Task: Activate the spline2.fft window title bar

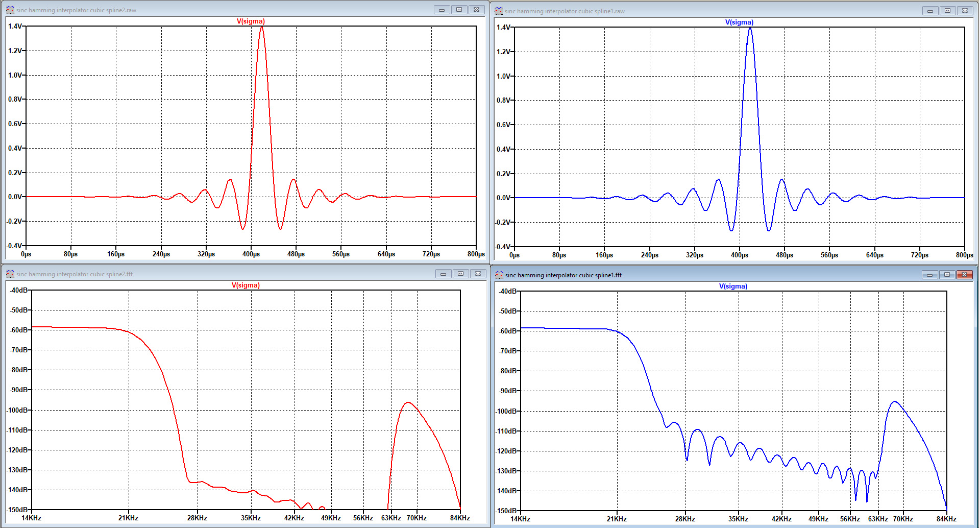Action: [x=245, y=274]
